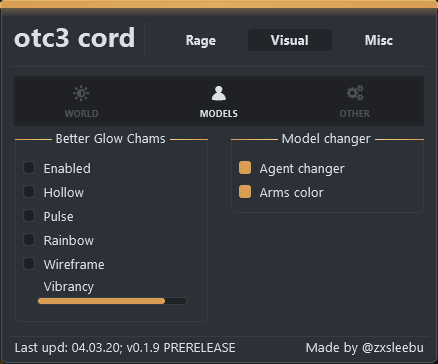Open the Other gears icon
This screenshot has height=364, width=438.
coord(355,93)
